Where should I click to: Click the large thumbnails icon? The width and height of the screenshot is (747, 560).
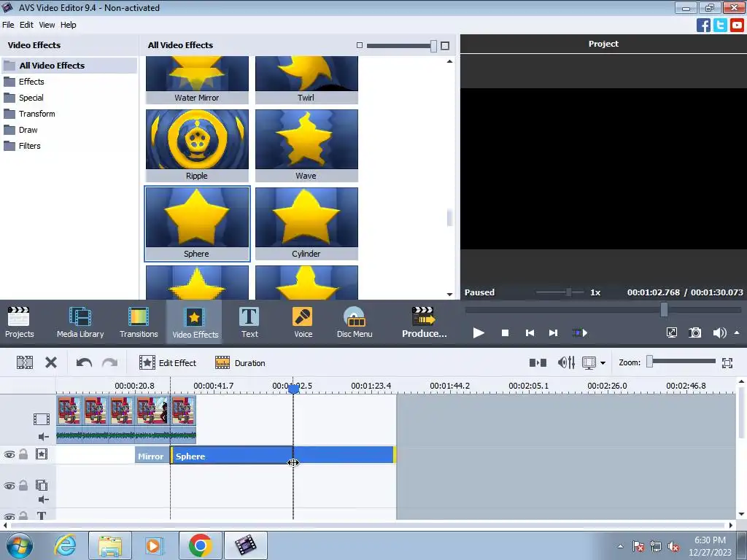click(x=445, y=46)
